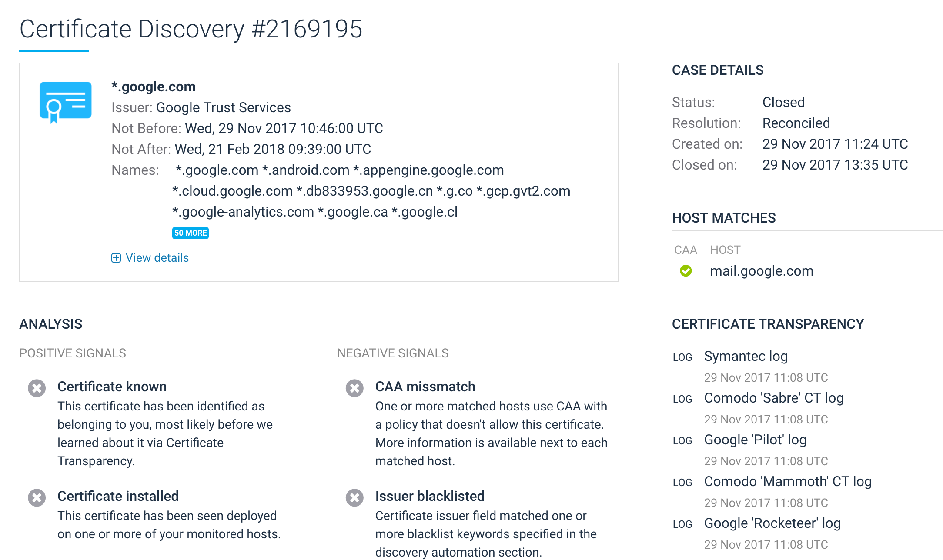The height and width of the screenshot is (560, 943).
Task: Click the CERTIFICATE TRANSPARENCY section header
Action: (x=768, y=324)
